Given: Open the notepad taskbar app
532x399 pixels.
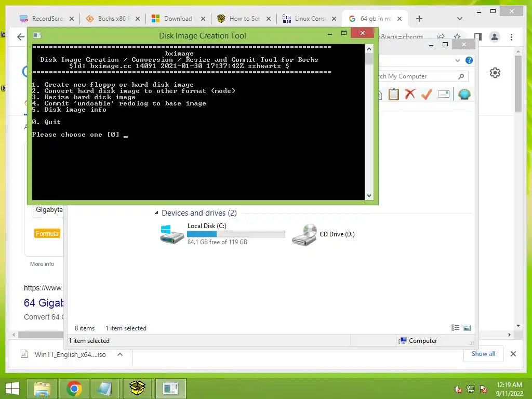Looking at the screenshot, I should (105, 388).
